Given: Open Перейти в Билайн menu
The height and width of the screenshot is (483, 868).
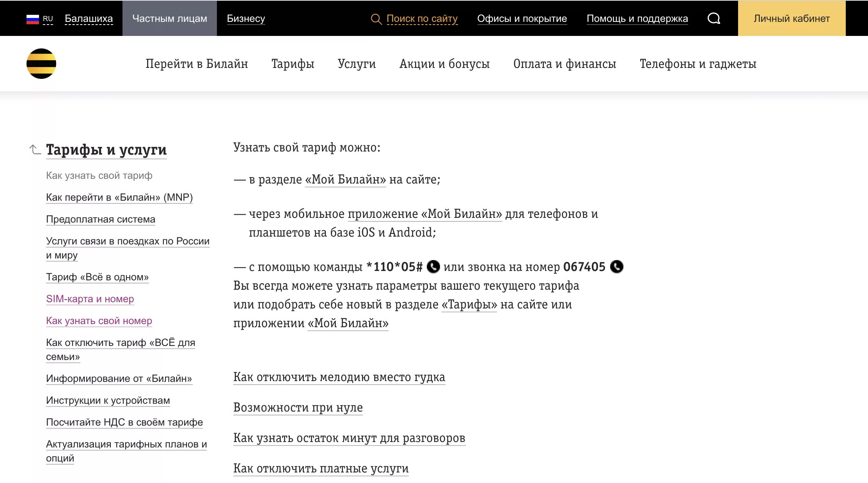Looking at the screenshot, I should [x=197, y=64].
